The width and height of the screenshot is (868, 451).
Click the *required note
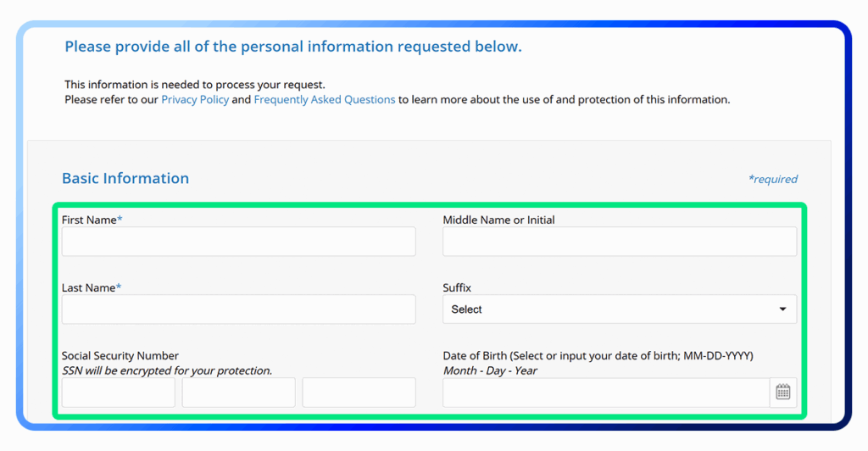coord(772,179)
